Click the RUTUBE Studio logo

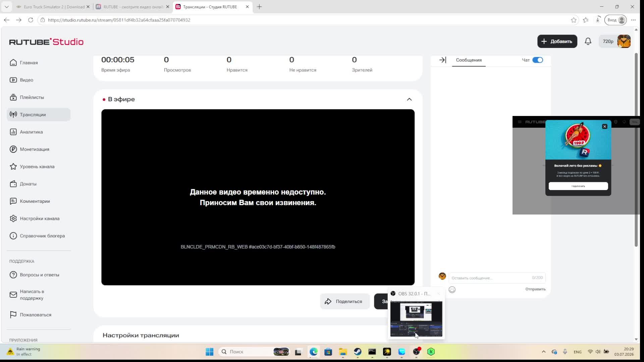(46, 42)
